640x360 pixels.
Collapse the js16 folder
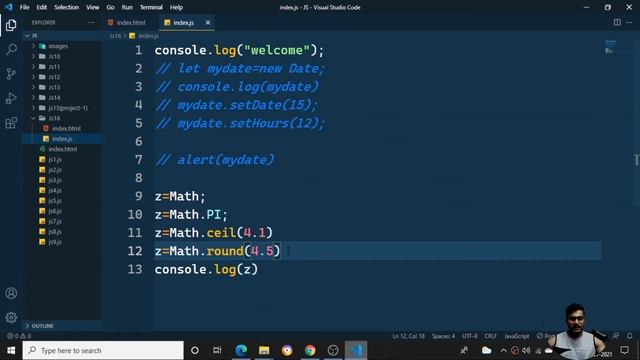(54, 118)
